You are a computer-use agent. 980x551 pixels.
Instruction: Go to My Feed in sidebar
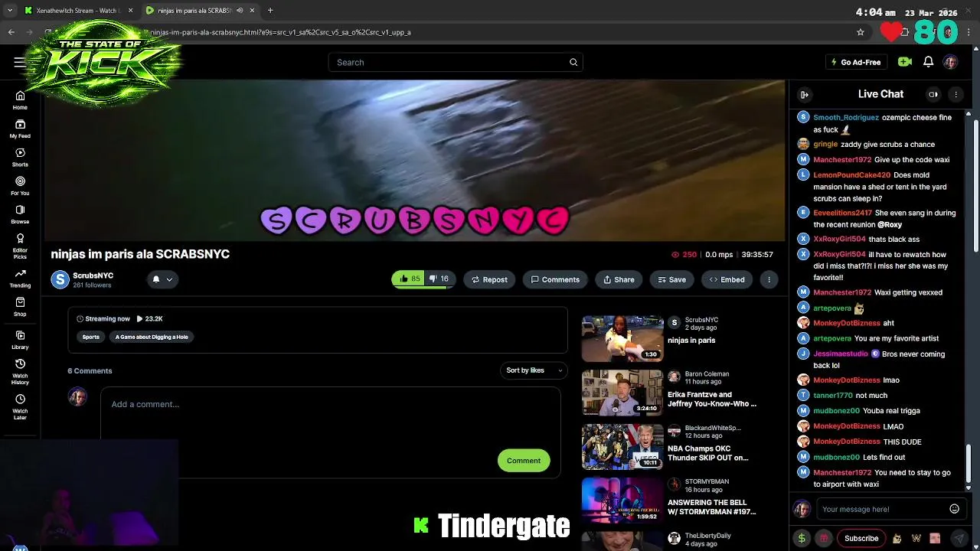pyautogui.click(x=20, y=129)
